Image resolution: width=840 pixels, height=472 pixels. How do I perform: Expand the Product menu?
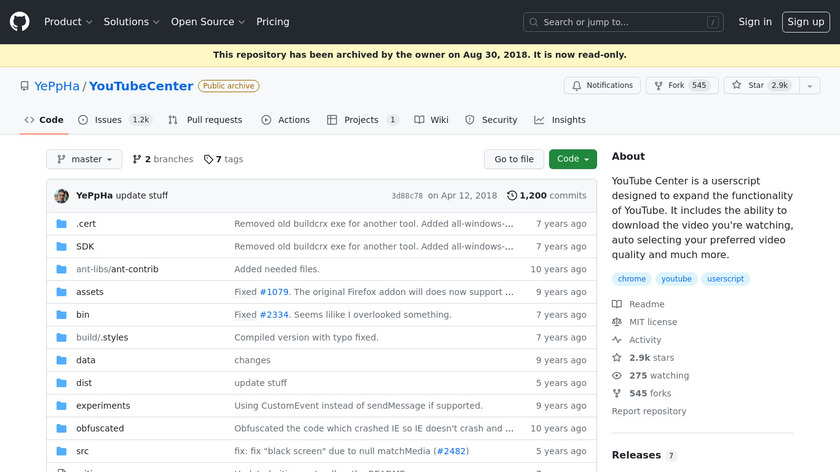point(68,22)
